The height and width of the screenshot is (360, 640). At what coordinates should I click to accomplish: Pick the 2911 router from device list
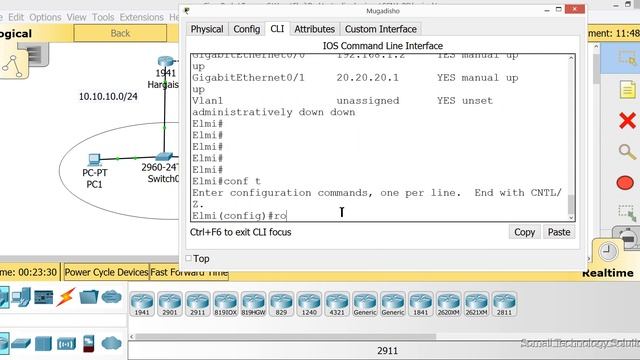198,304
